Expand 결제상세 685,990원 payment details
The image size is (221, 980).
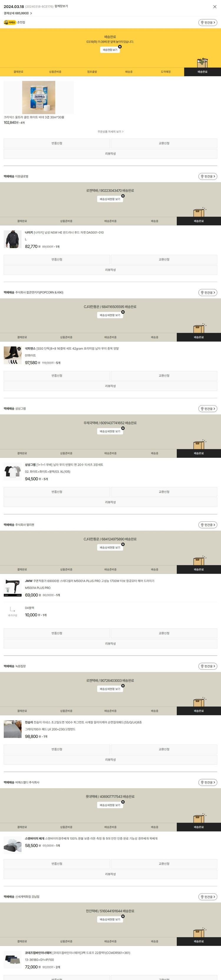pyautogui.click(x=18, y=13)
